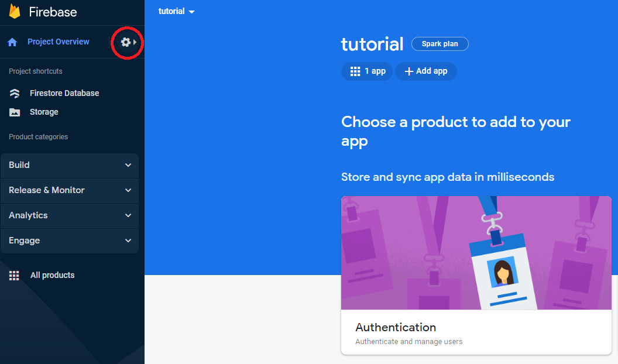The image size is (618, 364).
Task: Click the Spark plan badge
Action: [440, 44]
